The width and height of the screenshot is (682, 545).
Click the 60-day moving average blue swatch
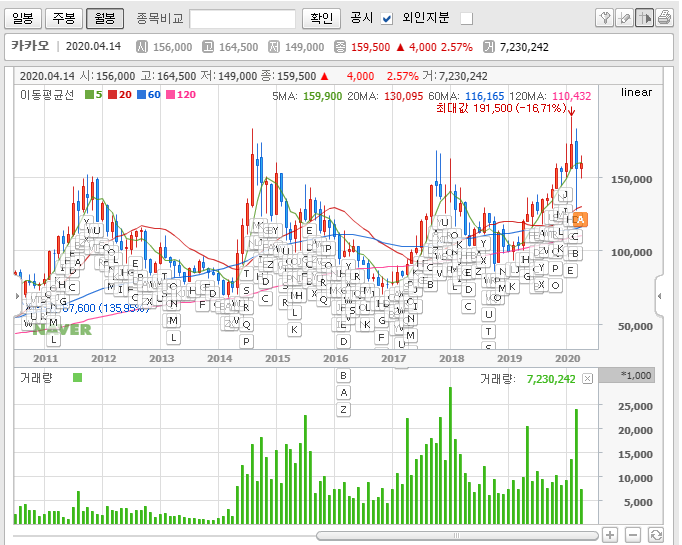tap(141, 94)
